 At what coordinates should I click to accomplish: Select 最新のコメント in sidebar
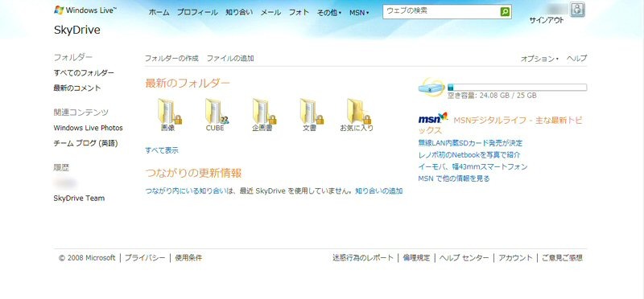pyautogui.click(x=76, y=88)
